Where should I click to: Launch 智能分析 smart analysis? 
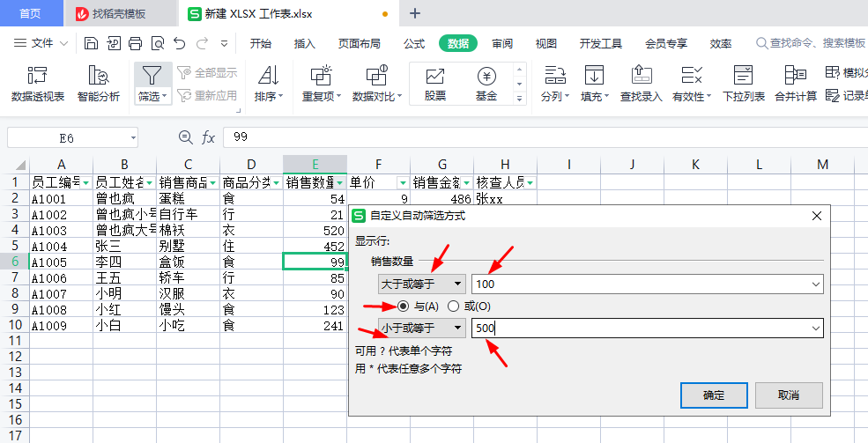click(x=99, y=84)
